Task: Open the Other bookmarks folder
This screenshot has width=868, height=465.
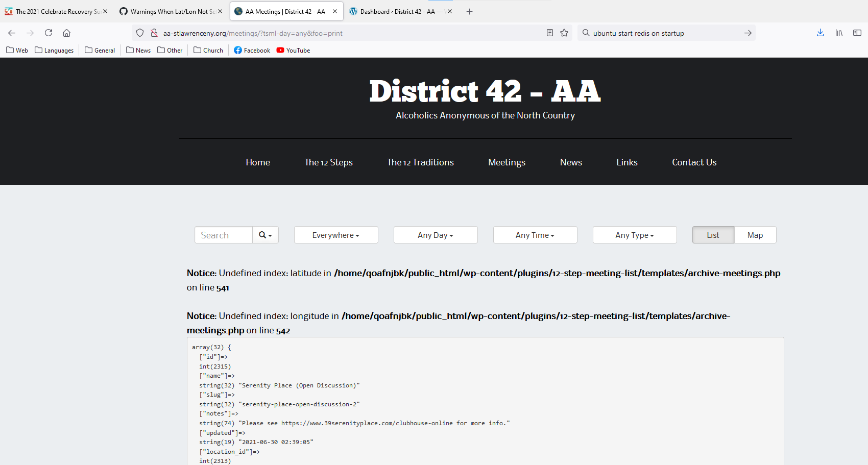Action: pyautogui.click(x=170, y=50)
